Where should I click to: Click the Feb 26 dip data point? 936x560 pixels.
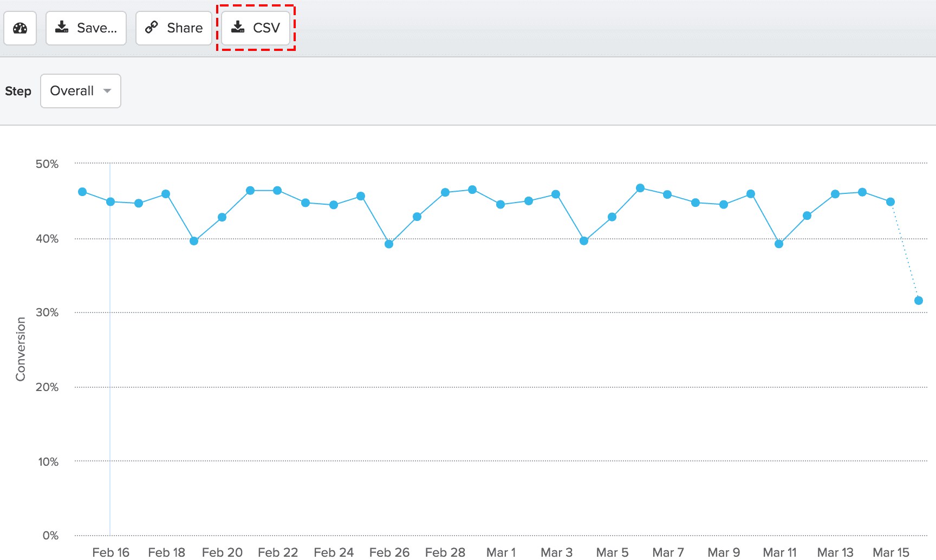[x=389, y=244]
